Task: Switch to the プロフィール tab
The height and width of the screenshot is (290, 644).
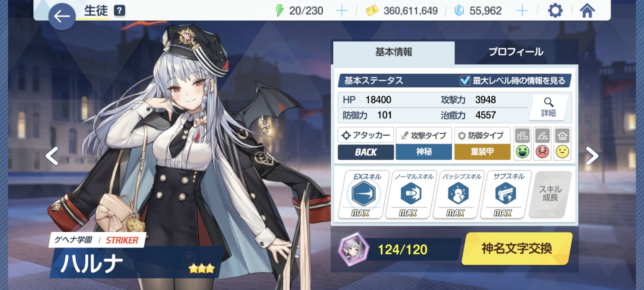Action: click(516, 52)
